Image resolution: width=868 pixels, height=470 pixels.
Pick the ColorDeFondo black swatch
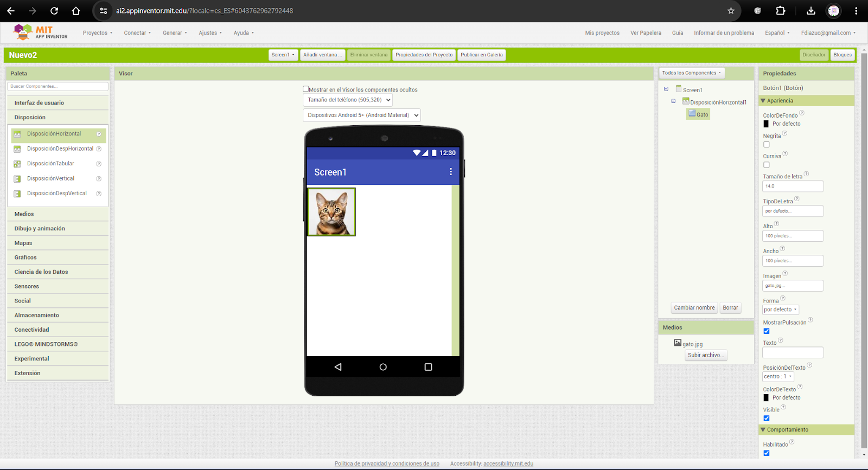tap(766, 124)
